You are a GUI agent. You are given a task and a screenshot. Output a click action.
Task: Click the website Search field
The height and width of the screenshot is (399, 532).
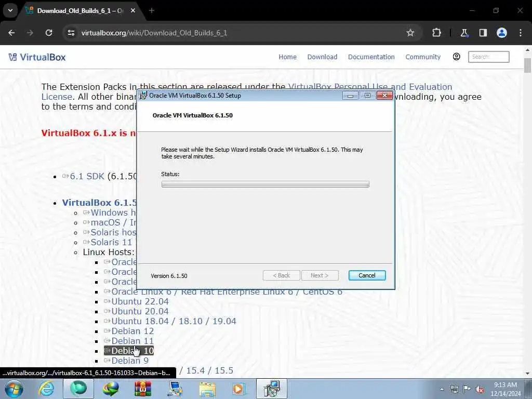coord(488,57)
